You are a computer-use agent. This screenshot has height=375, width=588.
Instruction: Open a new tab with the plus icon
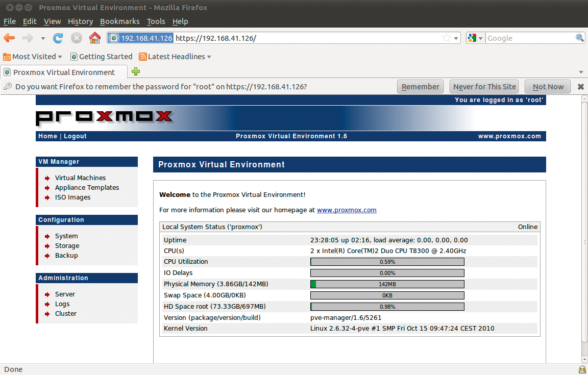[x=136, y=72]
